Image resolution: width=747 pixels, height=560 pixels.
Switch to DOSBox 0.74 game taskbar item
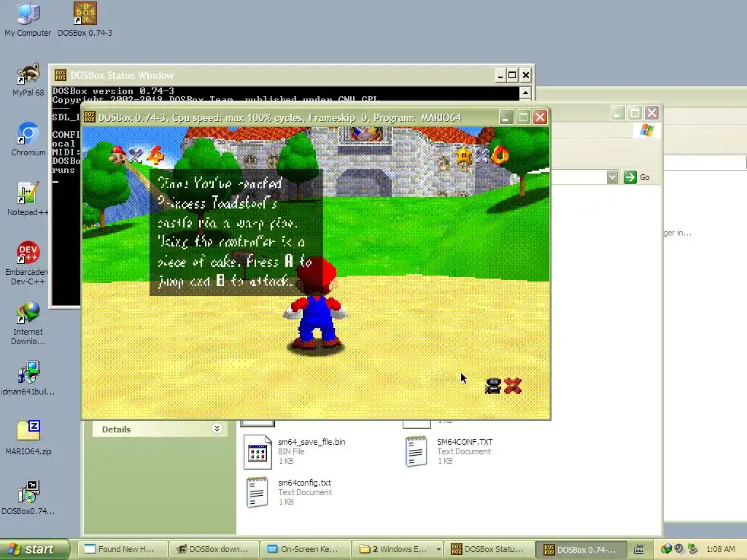pos(580,549)
